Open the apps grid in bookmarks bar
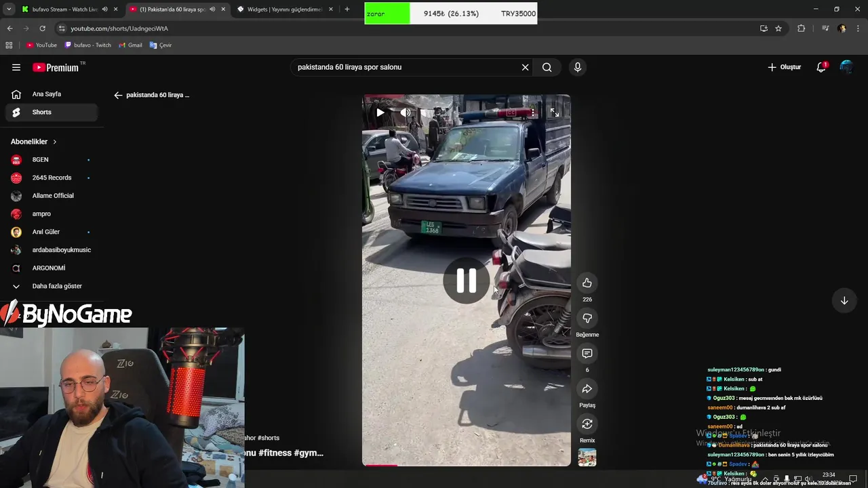Screen dimensions: 868x488 tap(9, 45)
